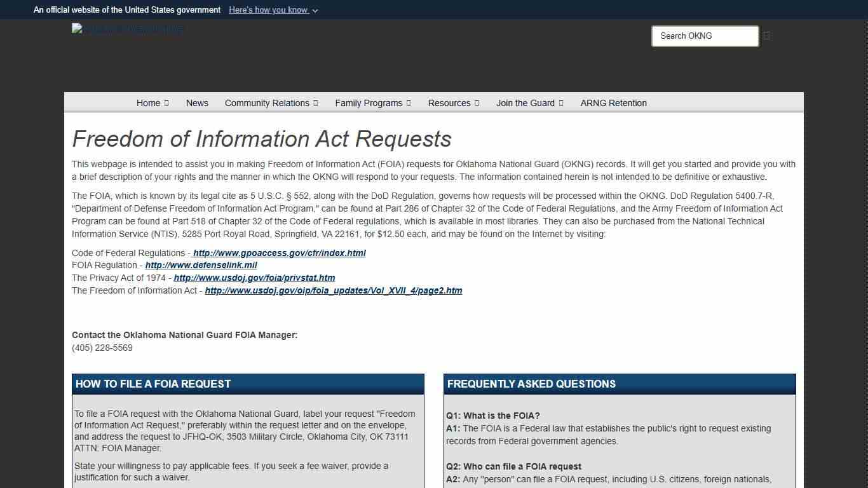Click the search icon beside the search box

coord(766,36)
